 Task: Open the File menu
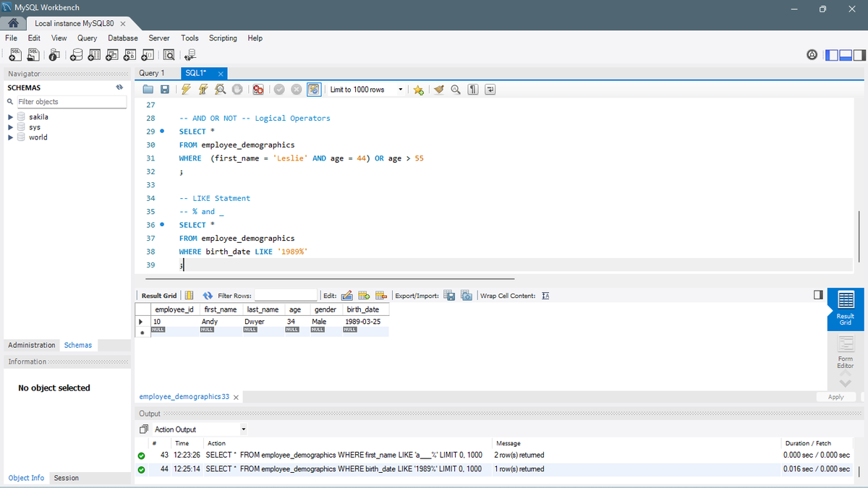(12, 38)
